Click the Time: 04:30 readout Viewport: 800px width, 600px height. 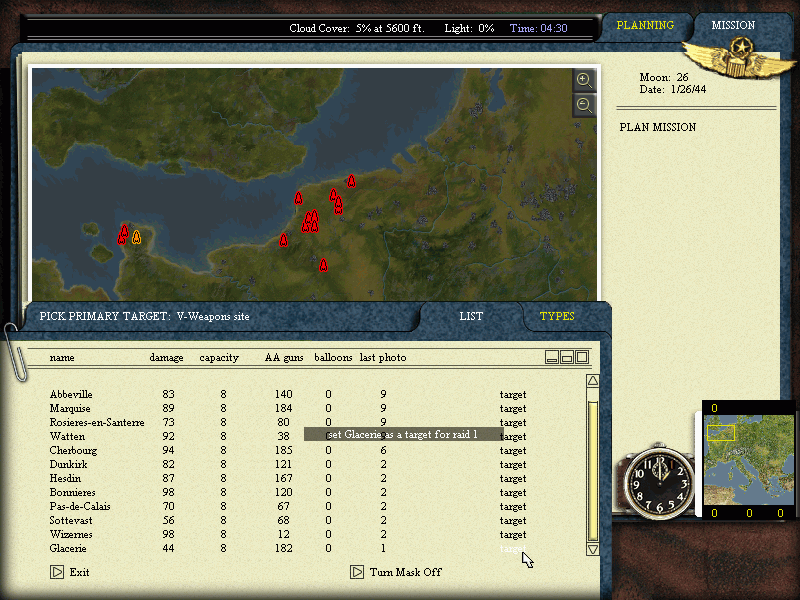[538, 29]
